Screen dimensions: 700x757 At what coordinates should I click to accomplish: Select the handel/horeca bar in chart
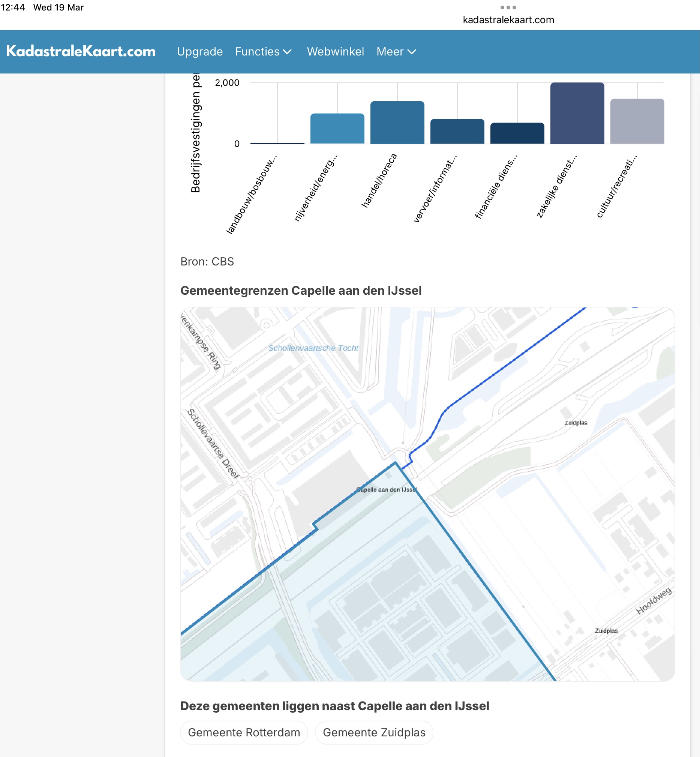tap(397, 122)
